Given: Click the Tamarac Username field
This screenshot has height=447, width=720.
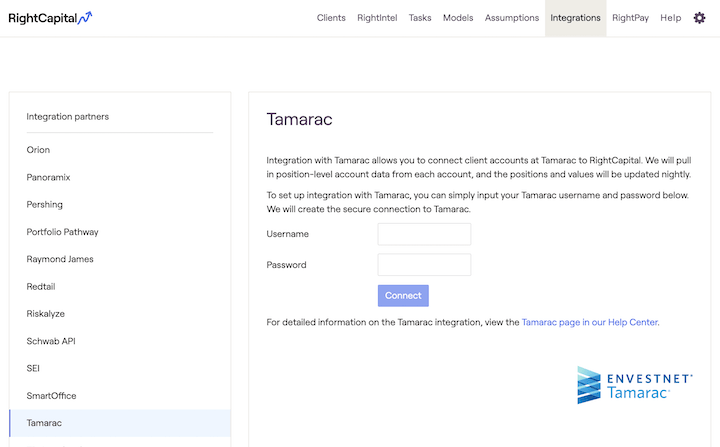Looking at the screenshot, I should pos(424,234).
